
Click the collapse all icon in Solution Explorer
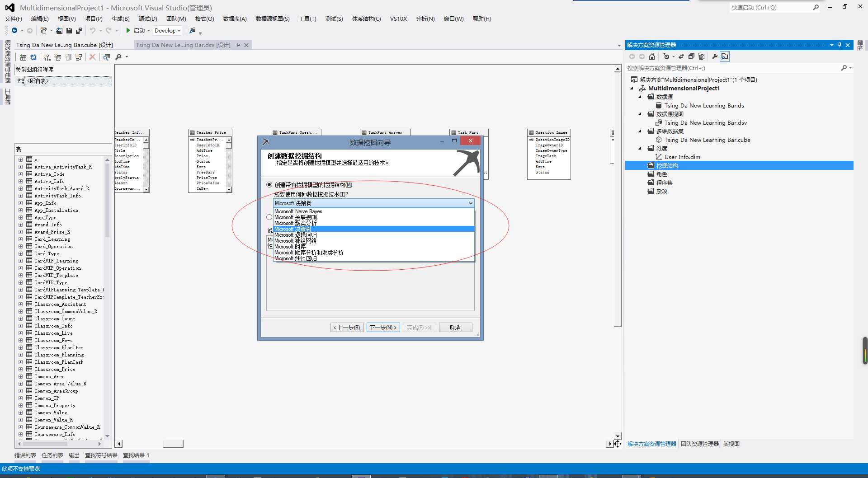pyautogui.click(x=691, y=56)
